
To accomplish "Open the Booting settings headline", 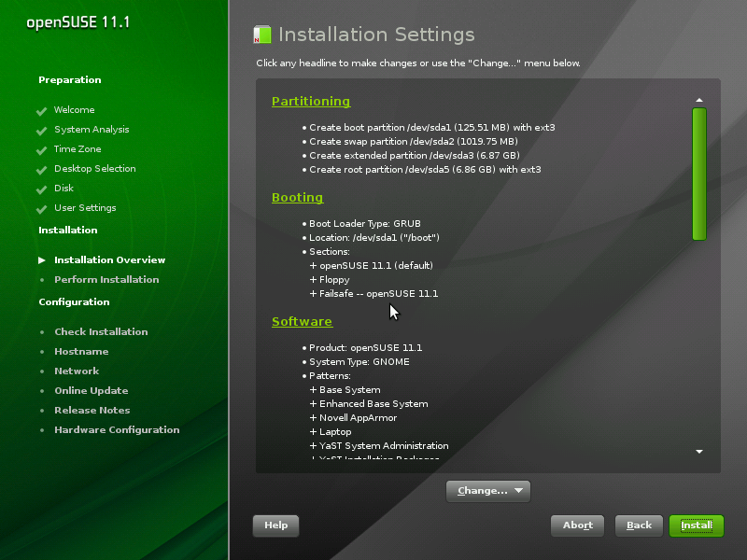I will pos(297,198).
